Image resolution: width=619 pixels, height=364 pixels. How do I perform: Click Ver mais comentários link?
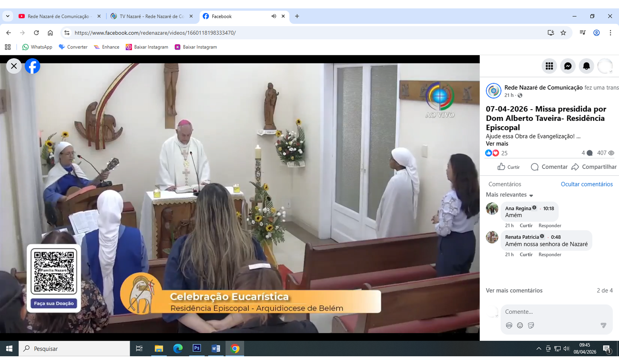[514, 290]
